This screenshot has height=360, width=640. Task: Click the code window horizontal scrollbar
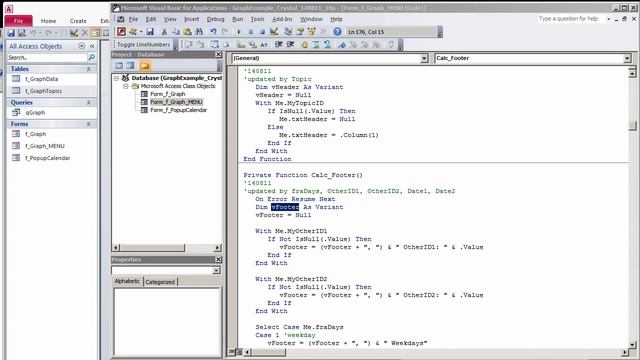pyautogui.click(x=436, y=352)
